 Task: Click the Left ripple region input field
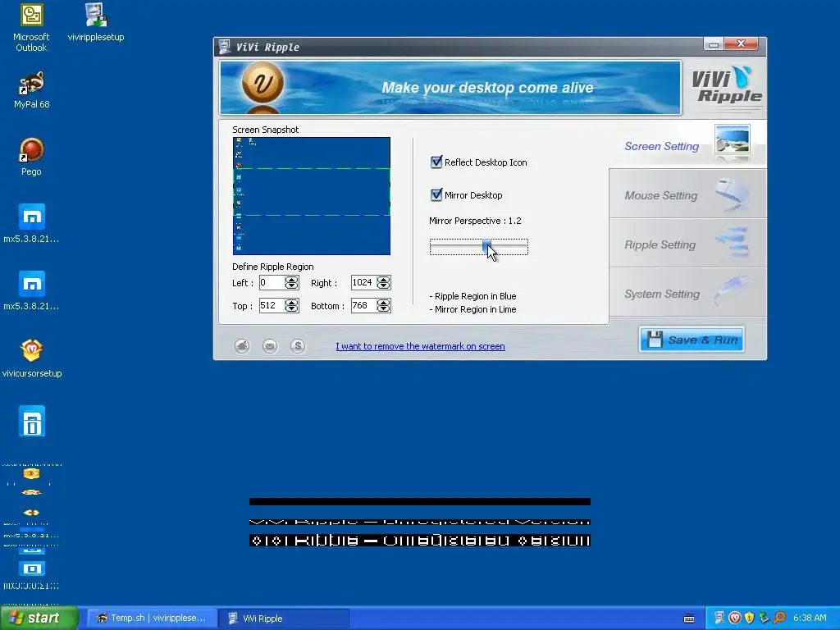coord(272,282)
